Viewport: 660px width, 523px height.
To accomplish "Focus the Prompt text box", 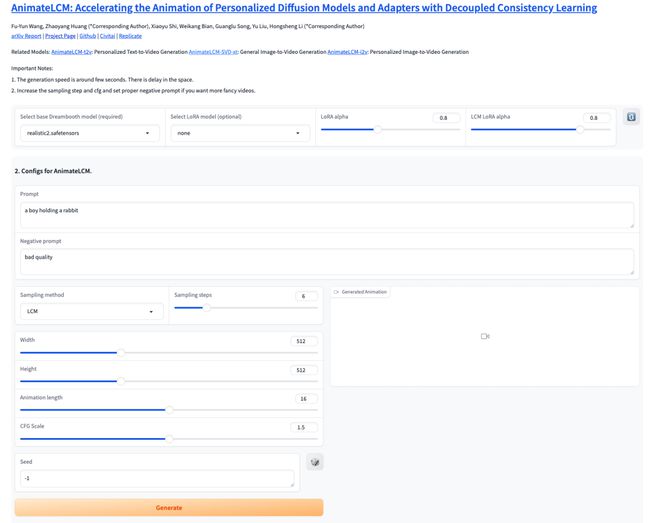I will pos(326,214).
